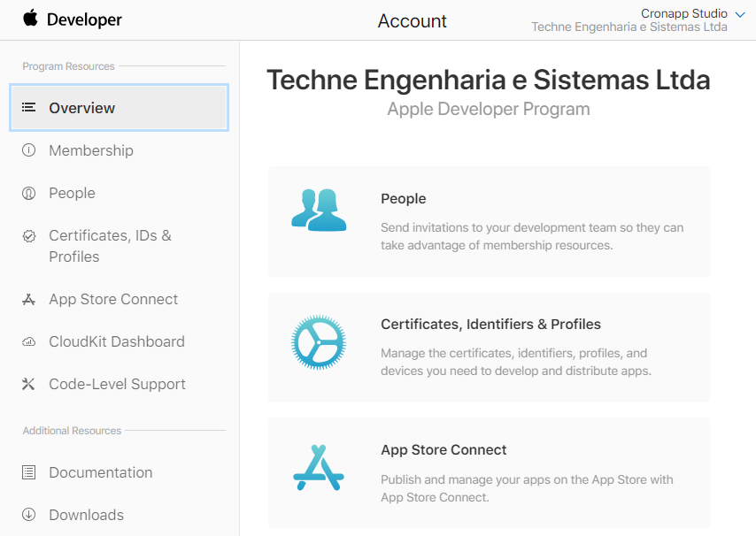This screenshot has height=536, width=756.
Task: Click the Membership info icon
Action: (x=29, y=150)
